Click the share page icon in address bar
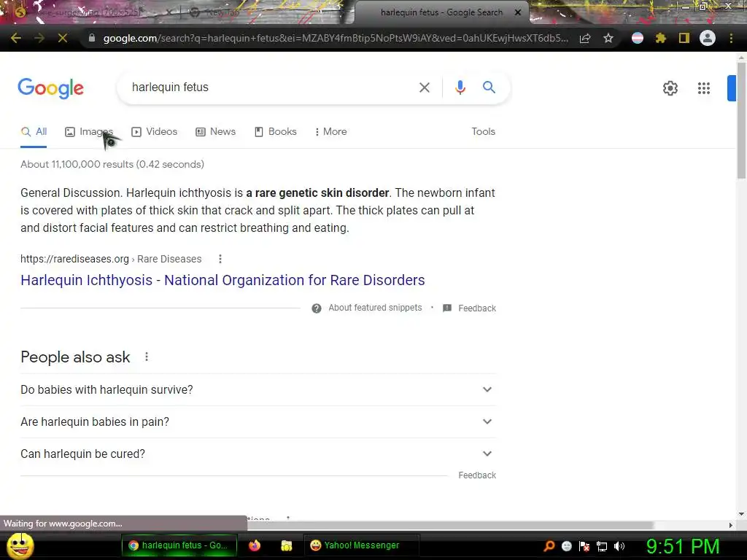Image resolution: width=747 pixels, height=560 pixels. coord(585,38)
